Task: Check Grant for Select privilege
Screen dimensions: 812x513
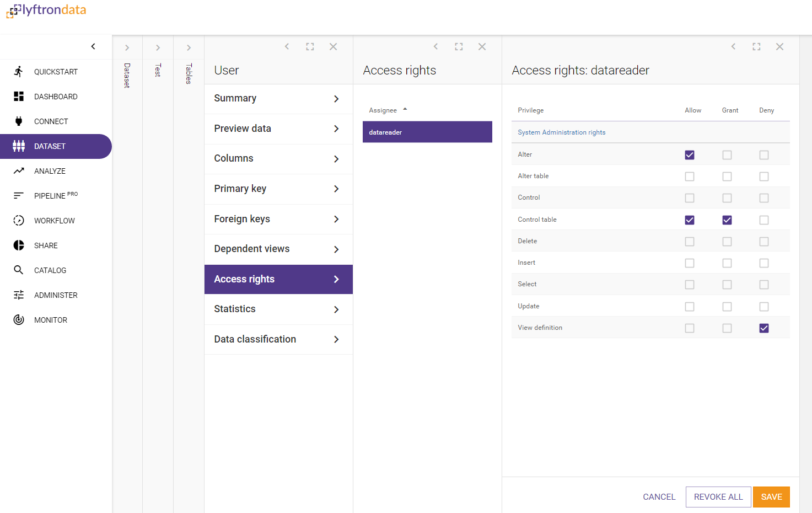Action: 727,285
